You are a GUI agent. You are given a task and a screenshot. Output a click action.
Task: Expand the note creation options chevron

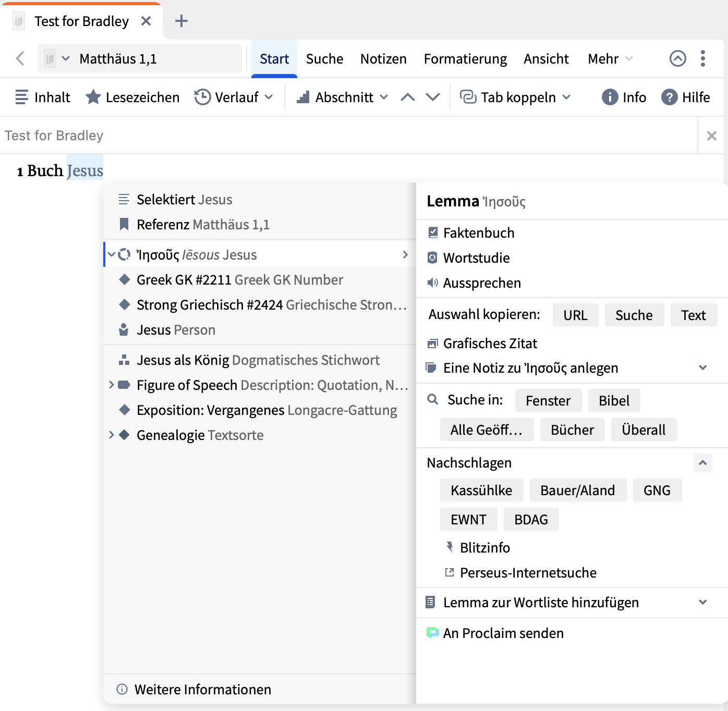(703, 368)
